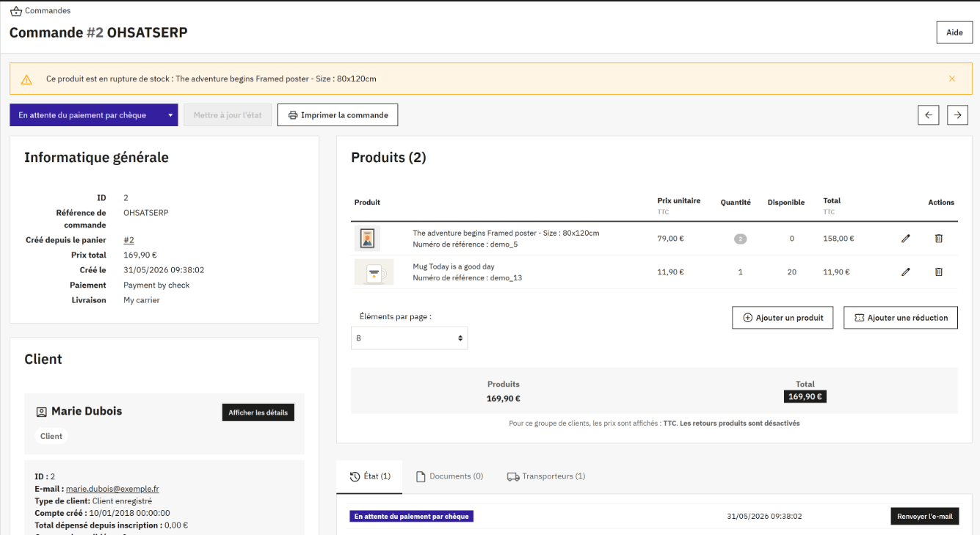Switch to the État (1) tab
The width and height of the screenshot is (980, 535).
[371, 476]
